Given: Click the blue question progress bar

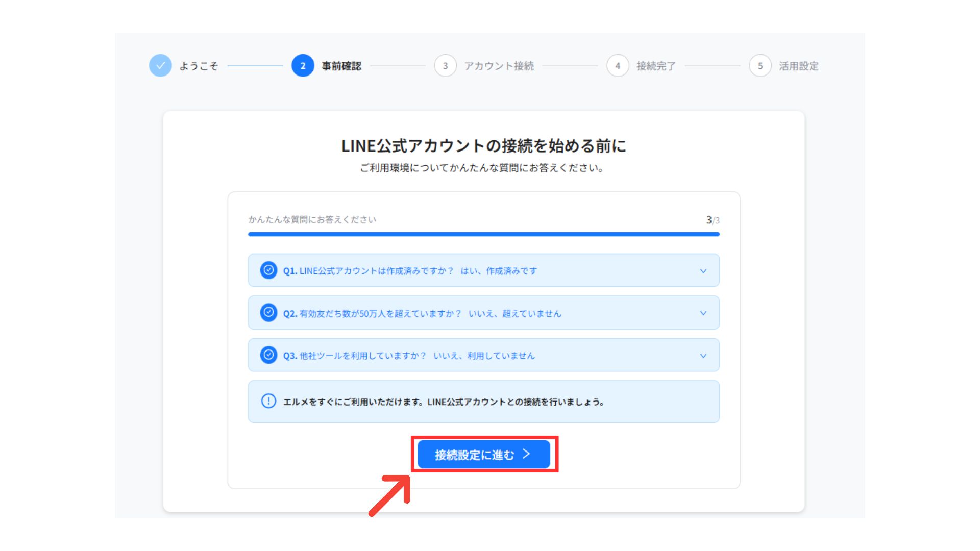Looking at the screenshot, I should [x=484, y=234].
